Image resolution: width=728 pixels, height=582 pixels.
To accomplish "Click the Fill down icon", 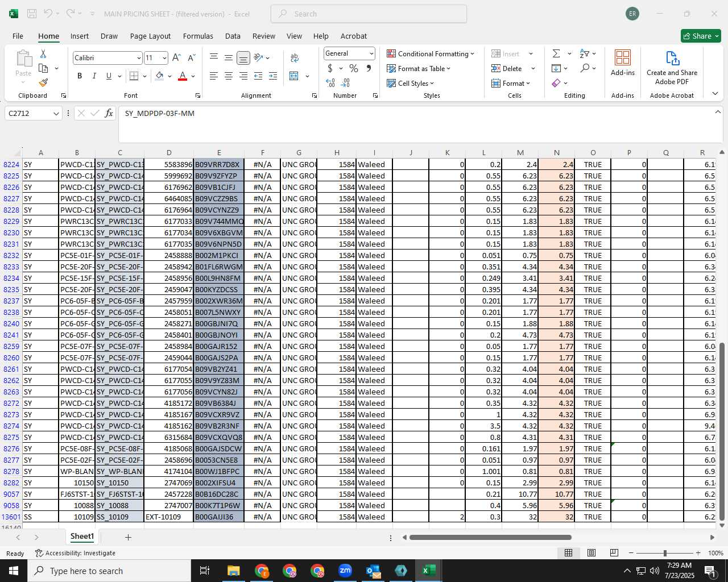I will coord(556,68).
